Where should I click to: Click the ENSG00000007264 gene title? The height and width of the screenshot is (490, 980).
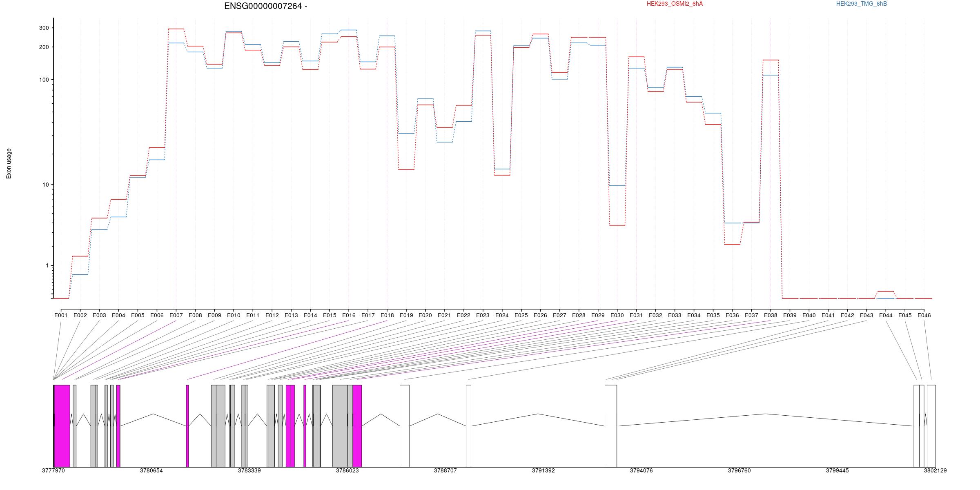265,6
